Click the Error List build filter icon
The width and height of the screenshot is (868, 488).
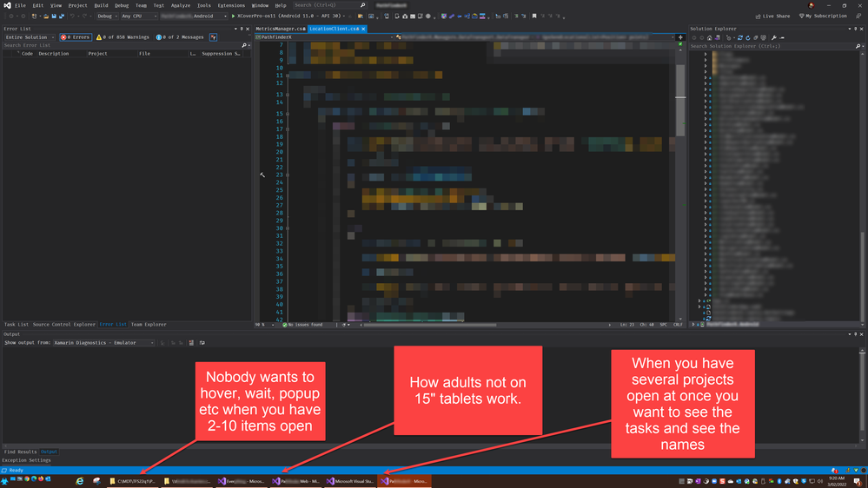click(213, 37)
